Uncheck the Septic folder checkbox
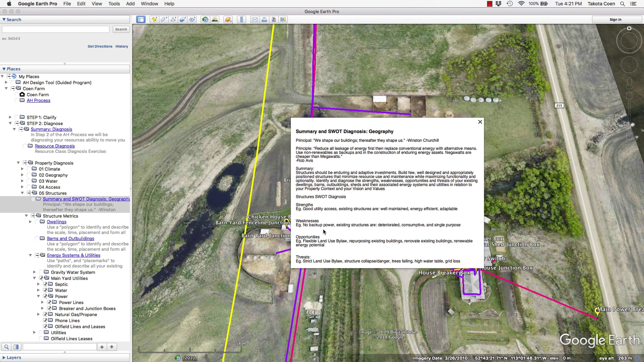The width and height of the screenshot is (644, 362). [45, 284]
